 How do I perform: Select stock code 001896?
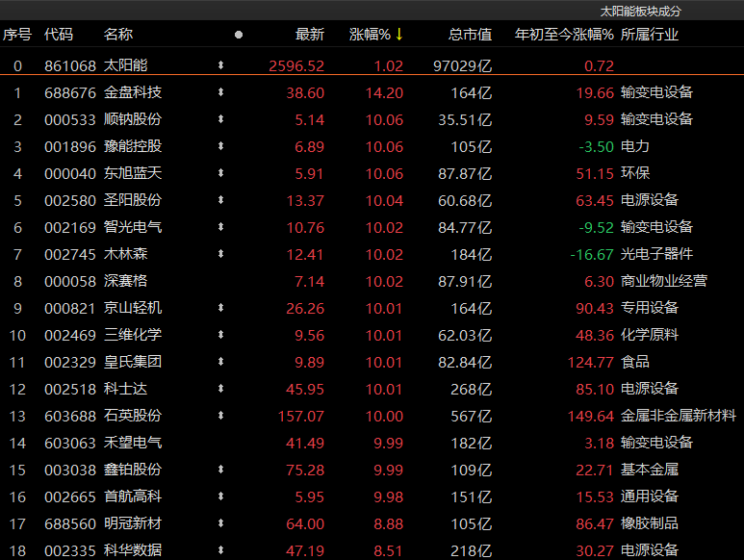(70, 147)
